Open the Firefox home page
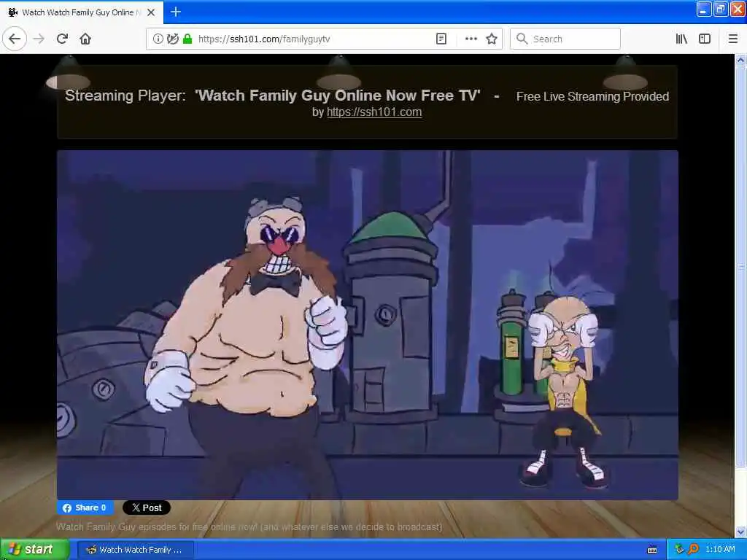Screen dimensions: 747x560 point(85,39)
